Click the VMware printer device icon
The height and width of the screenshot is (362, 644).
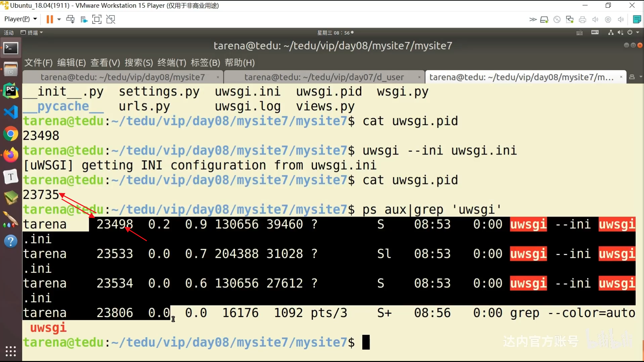(583, 20)
